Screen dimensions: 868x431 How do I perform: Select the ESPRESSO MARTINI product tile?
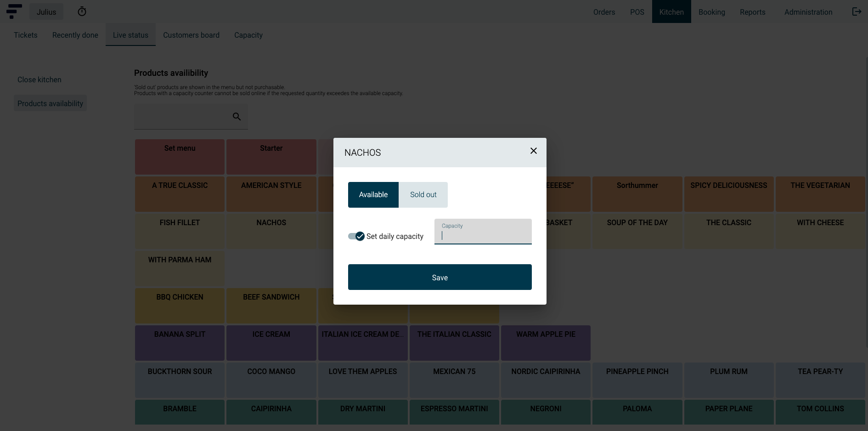454,412
